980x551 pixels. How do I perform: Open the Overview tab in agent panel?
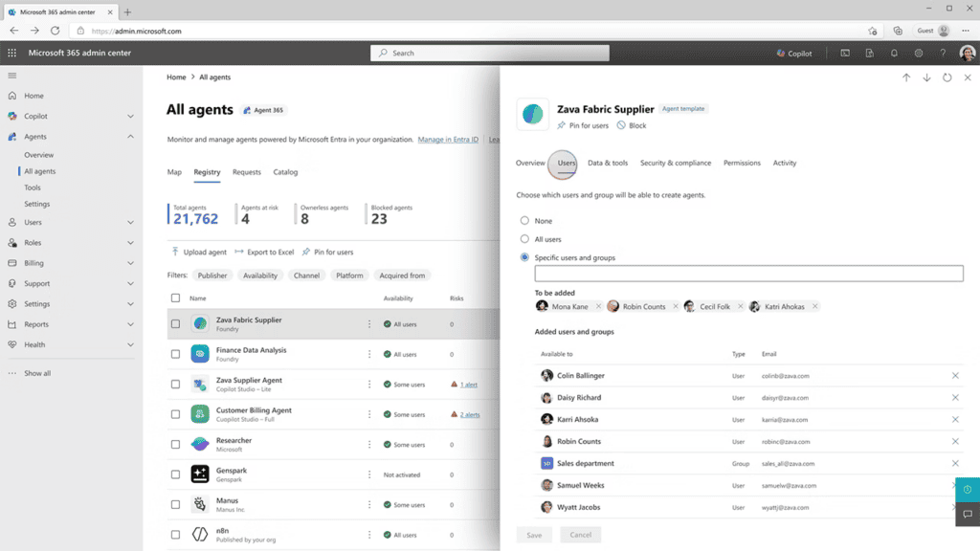click(x=530, y=163)
